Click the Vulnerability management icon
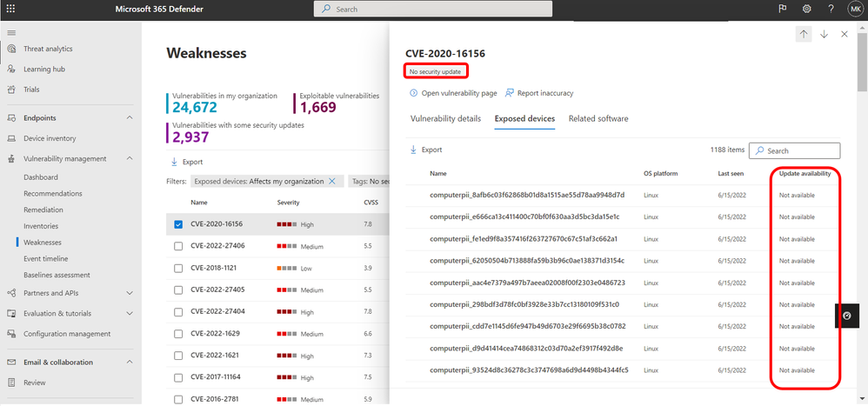This screenshot has width=868, height=406. point(11,159)
